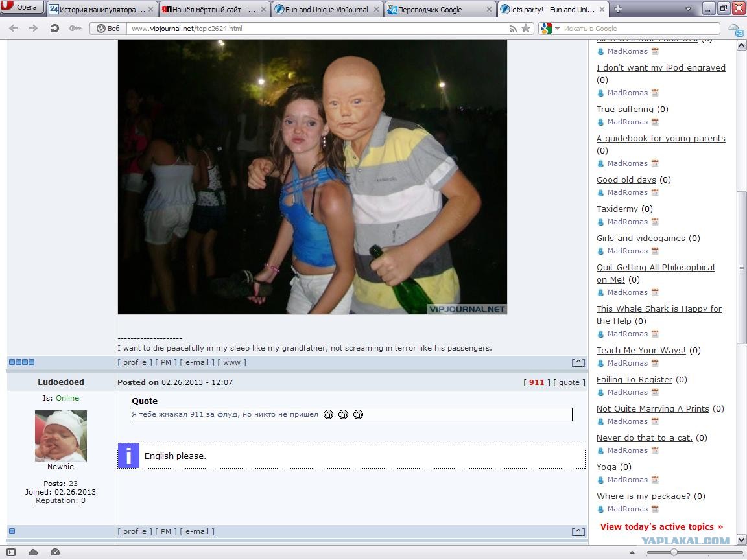Open the Good old days topic

(x=626, y=180)
